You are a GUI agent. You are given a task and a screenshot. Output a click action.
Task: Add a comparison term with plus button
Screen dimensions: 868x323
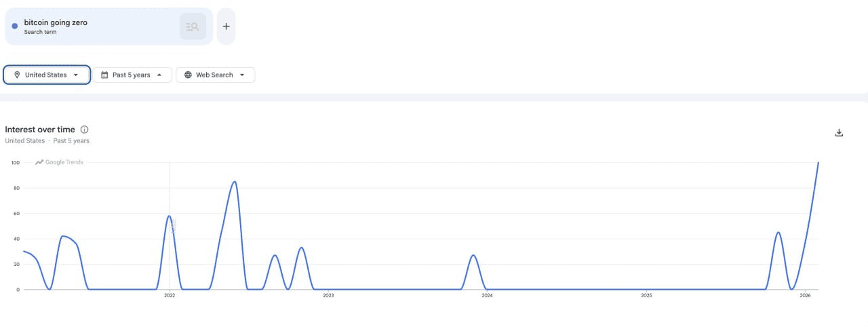[x=226, y=26]
